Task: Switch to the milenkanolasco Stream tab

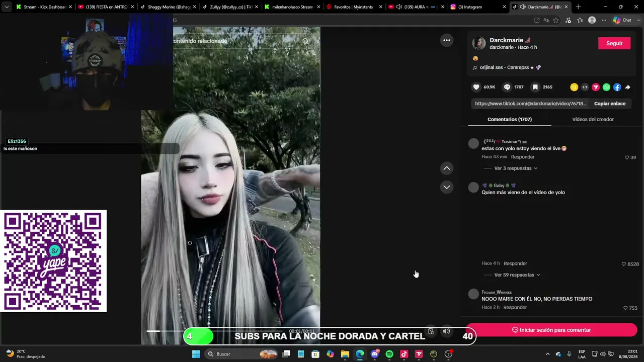Action: tap(292, 7)
